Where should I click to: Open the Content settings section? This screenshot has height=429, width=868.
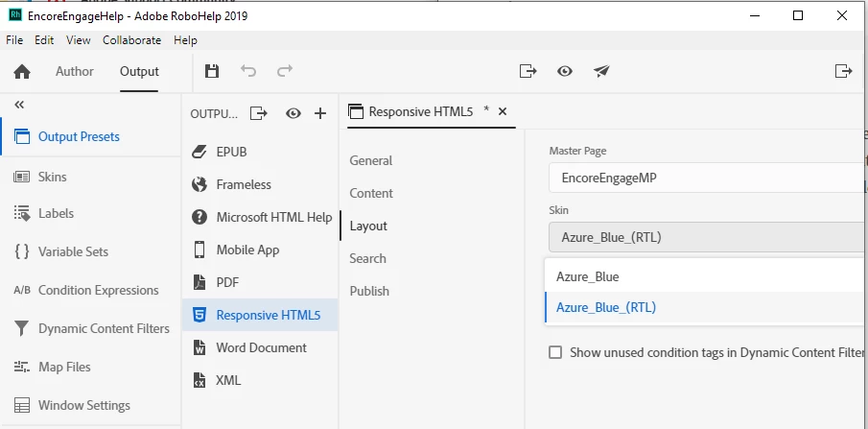(x=371, y=194)
